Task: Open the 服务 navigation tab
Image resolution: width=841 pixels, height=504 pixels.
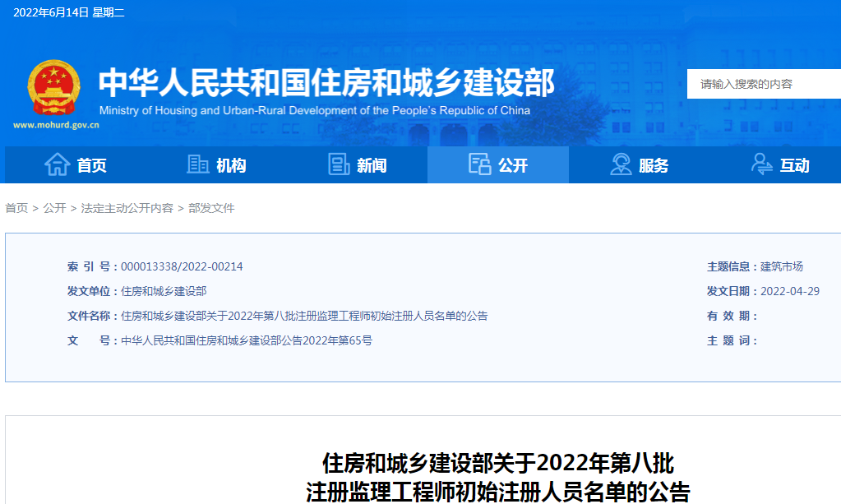Action: coord(640,165)
